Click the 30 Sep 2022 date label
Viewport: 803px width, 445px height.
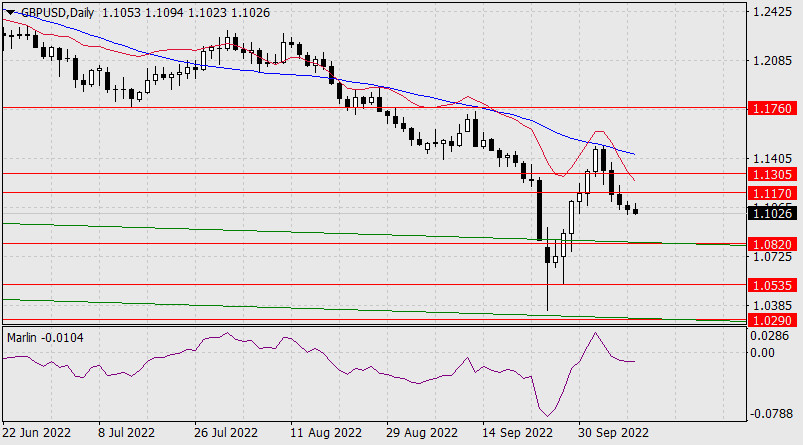point(613,433)
